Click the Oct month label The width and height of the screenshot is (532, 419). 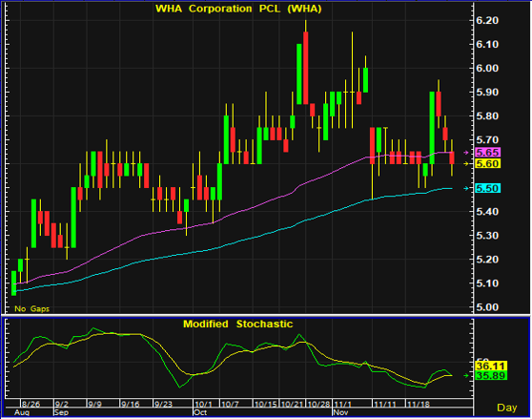pyautogui.click(x=200, y=412)
